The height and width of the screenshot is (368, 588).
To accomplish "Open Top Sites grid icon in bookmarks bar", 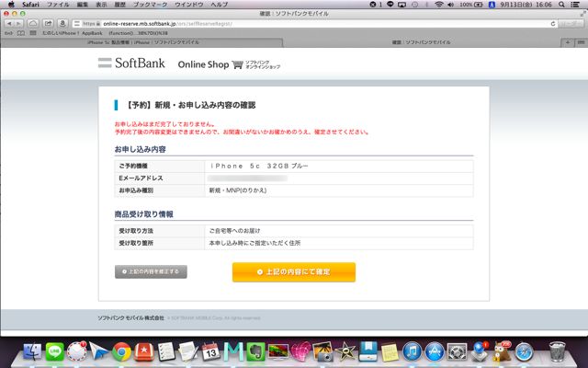I will (33, 33).
